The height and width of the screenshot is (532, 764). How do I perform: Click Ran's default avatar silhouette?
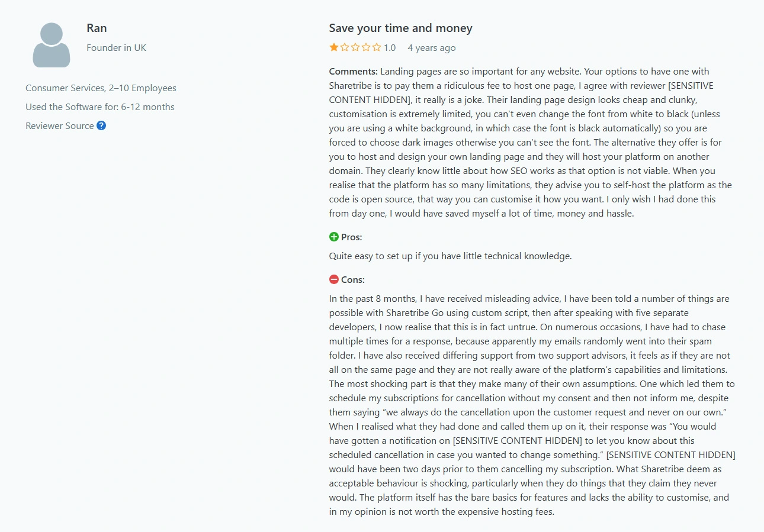[x=52, y=45]
